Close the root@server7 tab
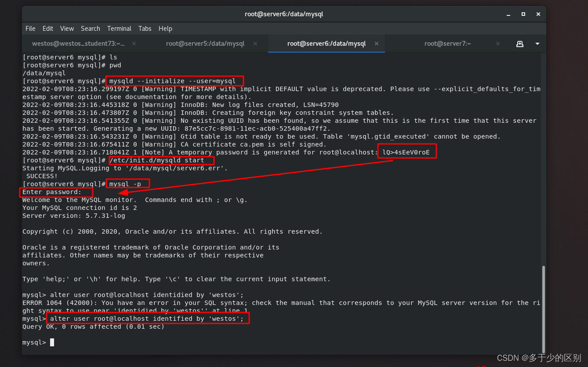588x367 pixels. (x=498, y=44)
